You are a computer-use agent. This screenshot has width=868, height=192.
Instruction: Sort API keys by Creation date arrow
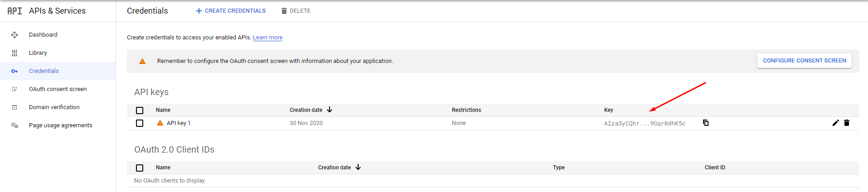(x=330, y=110)
